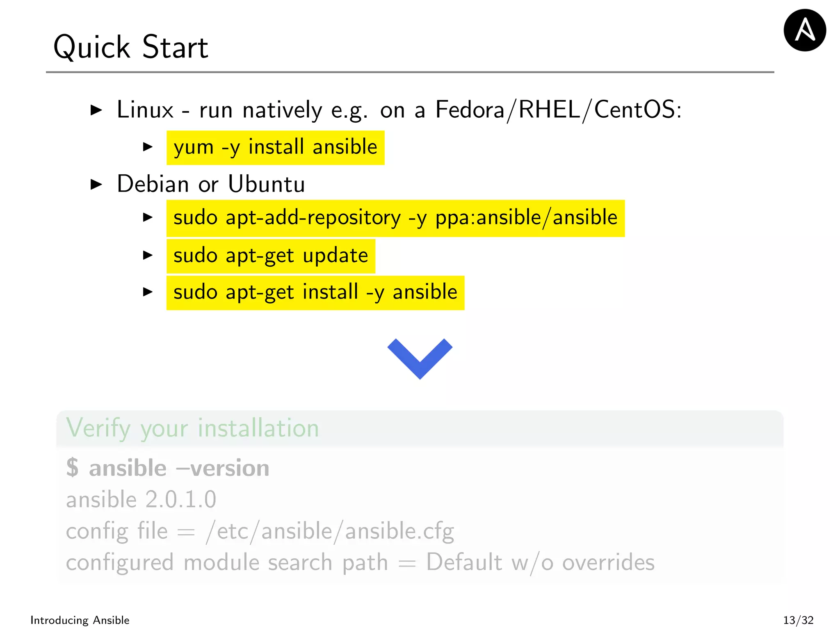Select the highlighted 'yum -y install ansible' text
The width and height of the screenshot is (840, 630).
pyautogui.click(x=275, y=148)
